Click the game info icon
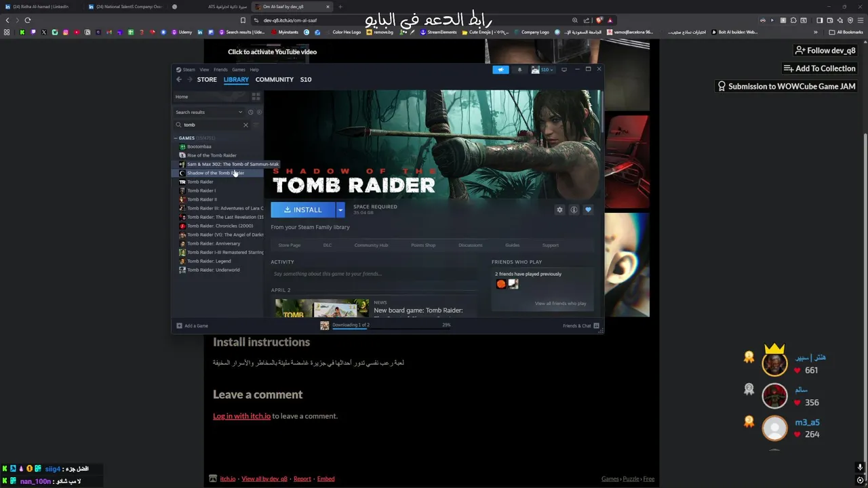Image resolution: width=868 pixels, height=488 pixels. coord(574,209)
